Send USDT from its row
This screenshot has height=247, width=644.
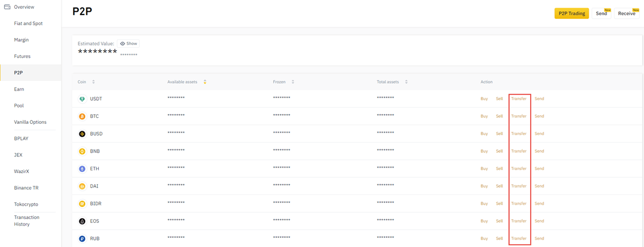539,99
